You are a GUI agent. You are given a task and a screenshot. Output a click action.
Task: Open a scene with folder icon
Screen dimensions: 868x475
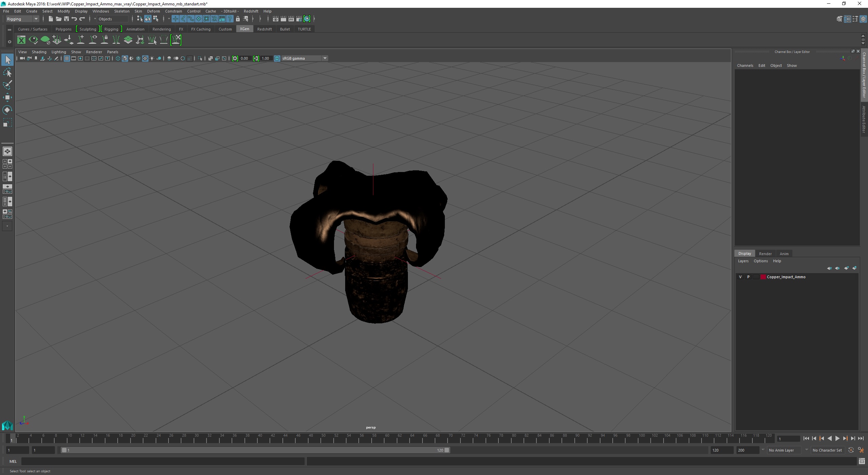click(x=58, y=19)
